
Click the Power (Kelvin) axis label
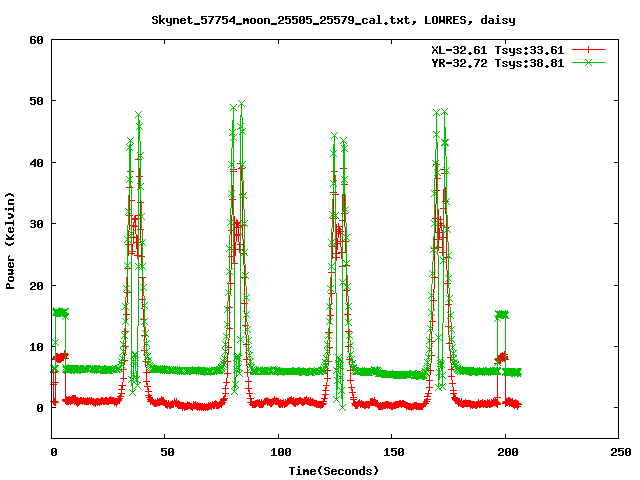coord(10,240)
